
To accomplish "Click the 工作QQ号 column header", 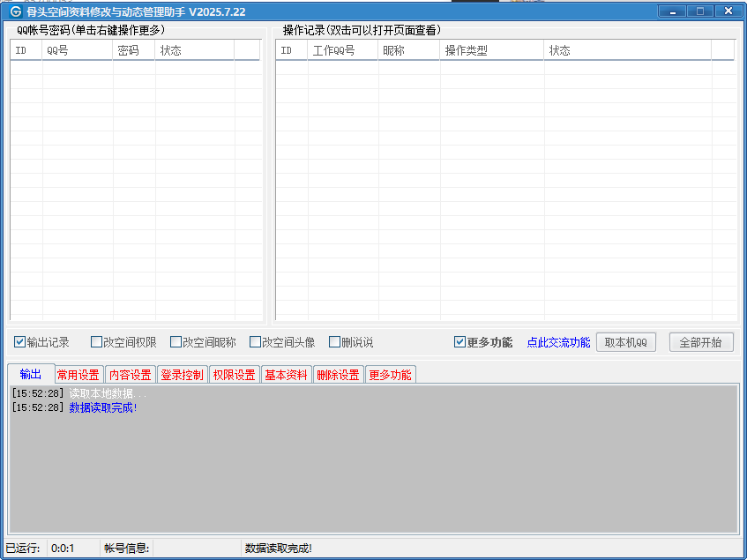I will (342, 50).
